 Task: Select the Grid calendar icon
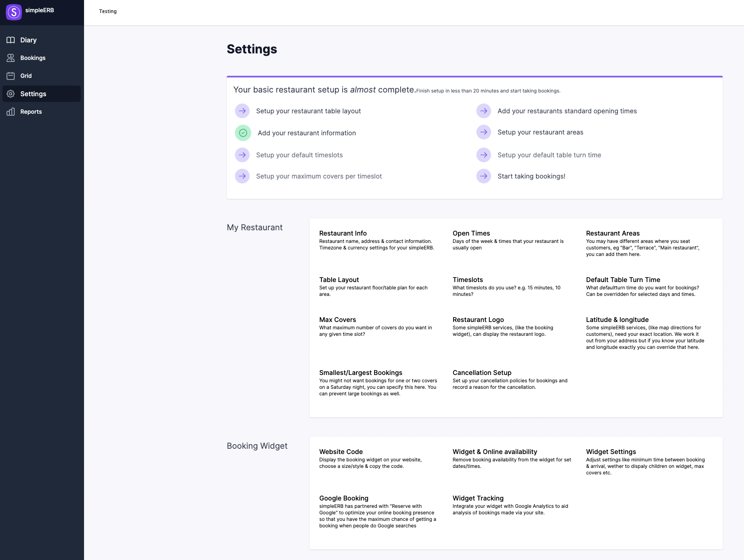[x=11, y=76]
